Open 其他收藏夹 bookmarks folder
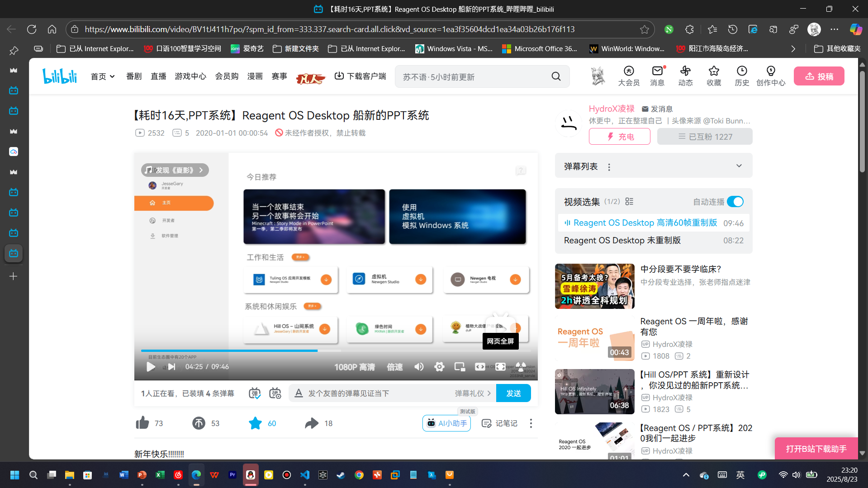Image resolution: width=868 pixels, height=488 pixels. (x=837, y=48)
